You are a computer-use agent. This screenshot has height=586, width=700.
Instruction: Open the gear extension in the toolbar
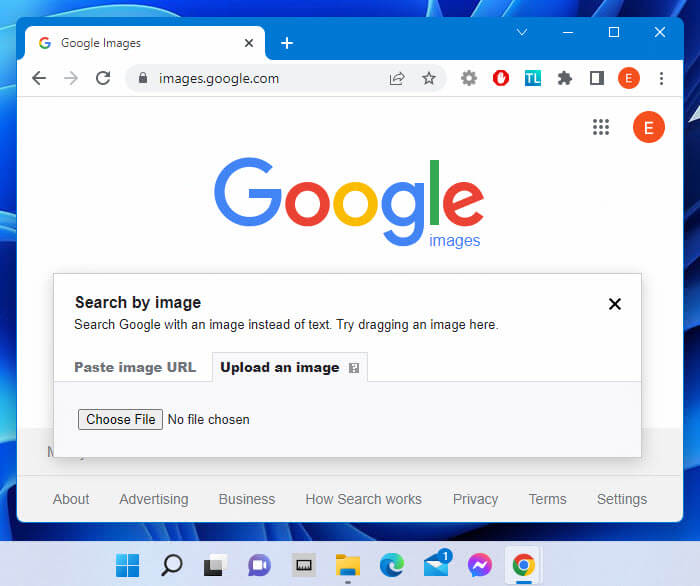click(469, 79)
